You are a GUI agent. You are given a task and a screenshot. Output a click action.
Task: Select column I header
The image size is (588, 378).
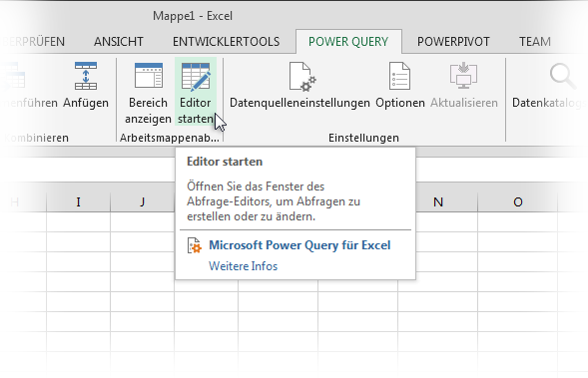click(x=79, y=202)
